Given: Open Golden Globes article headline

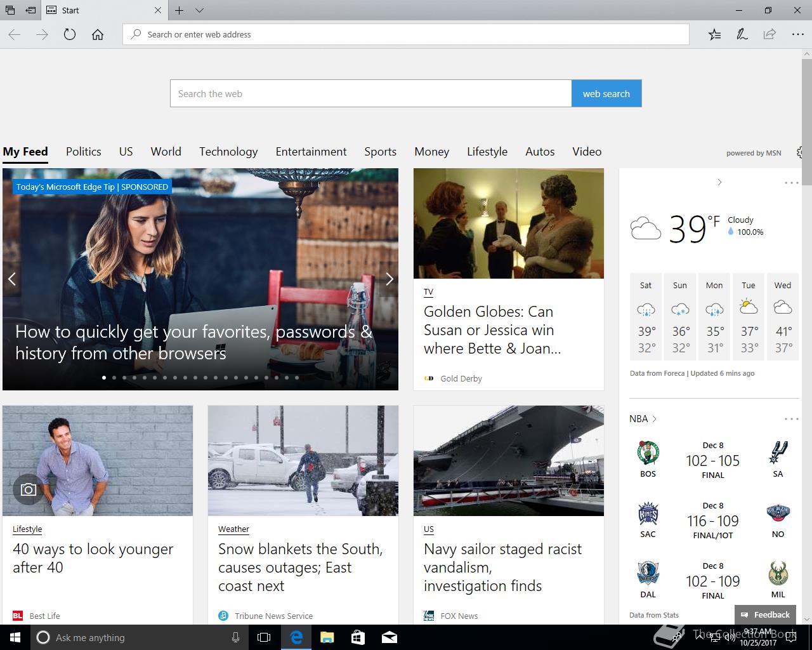Looking at the screenshot, I should (492, 330).
